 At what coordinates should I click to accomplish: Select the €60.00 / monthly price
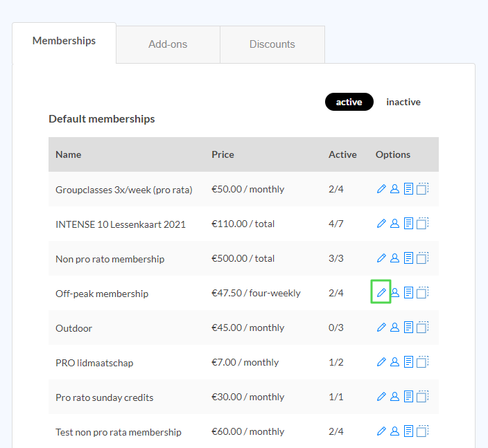pyautogui.click(x=247, y=431)
